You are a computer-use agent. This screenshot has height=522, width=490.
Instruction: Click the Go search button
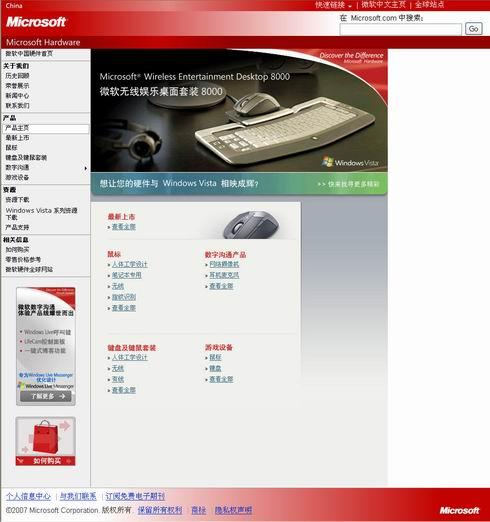click(x=473, y=29)
